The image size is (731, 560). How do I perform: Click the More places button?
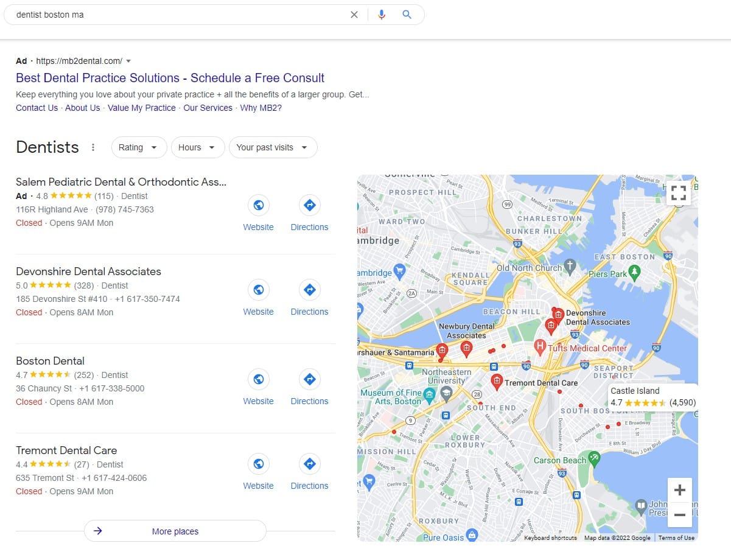coord(175,531)
